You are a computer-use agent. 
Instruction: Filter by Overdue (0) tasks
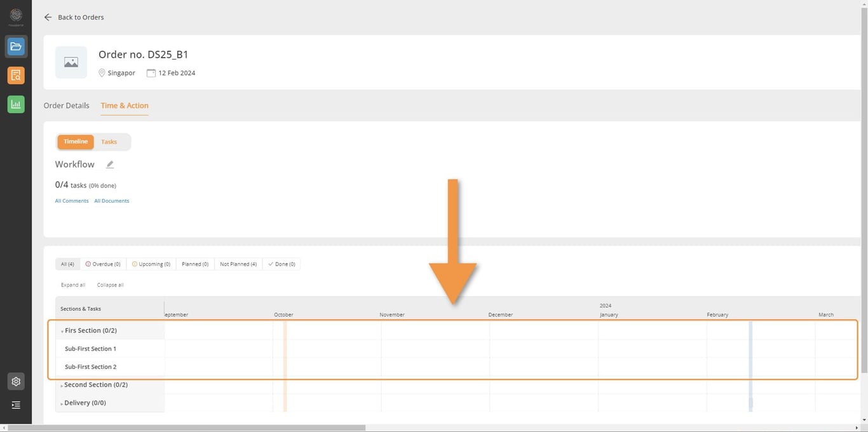coord(103,264)
